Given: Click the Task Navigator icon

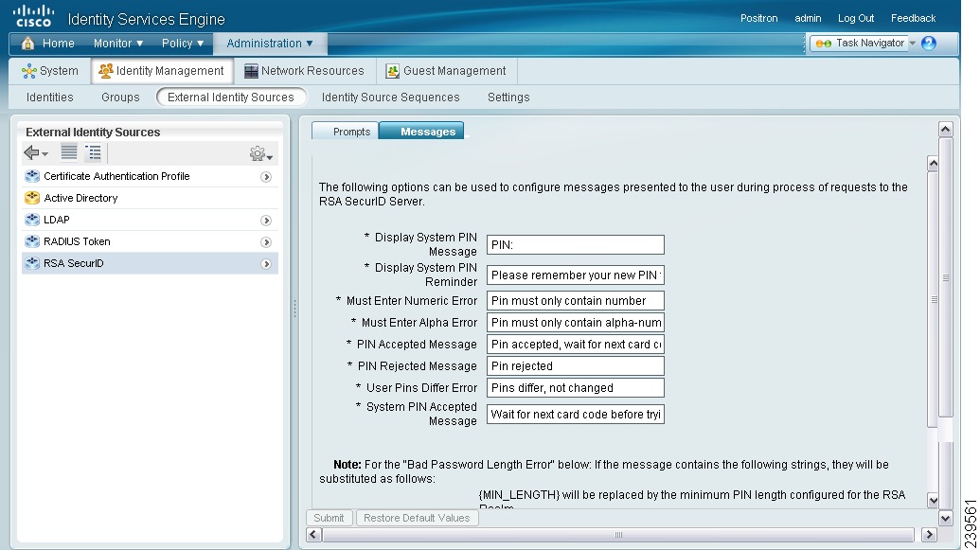Looking at the screenshot, I should [823, 44].
